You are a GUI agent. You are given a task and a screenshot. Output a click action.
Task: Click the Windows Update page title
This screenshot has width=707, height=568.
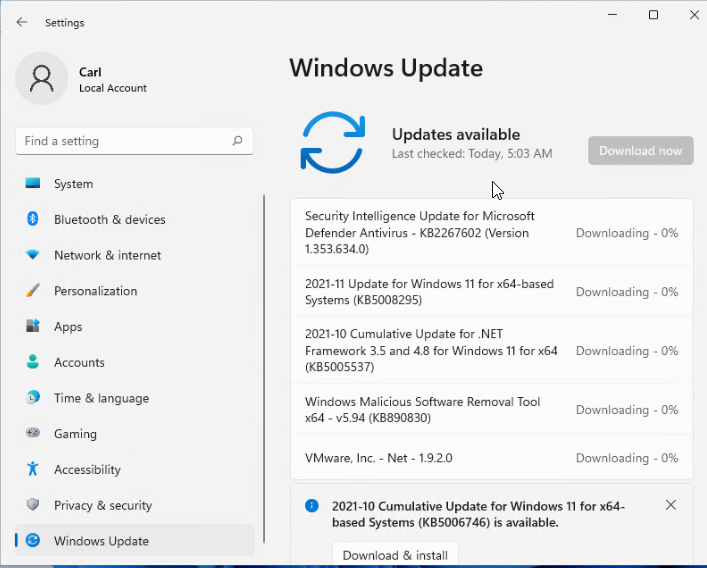[386, 68]
